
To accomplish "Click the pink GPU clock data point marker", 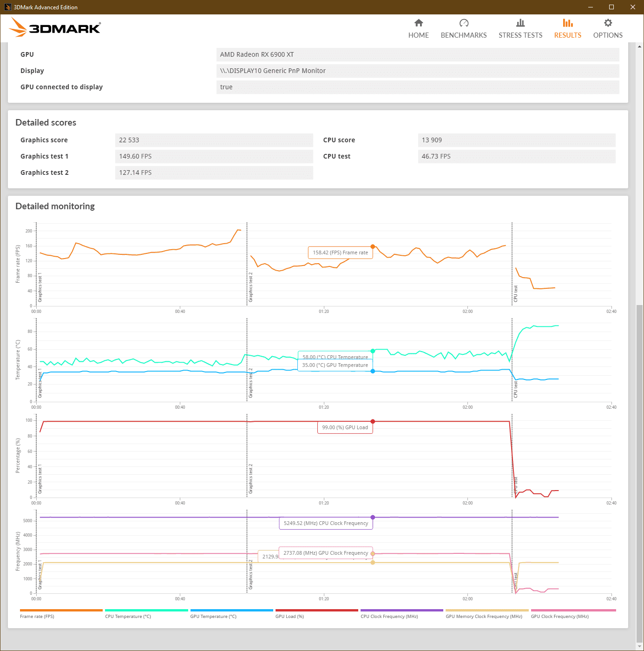I will pyautogui.click(x=373, y=553).
